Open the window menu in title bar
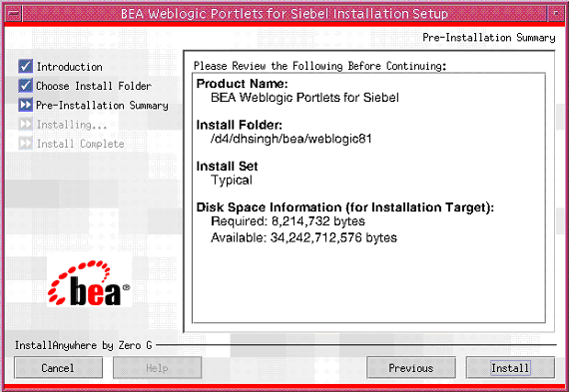Screen dimensions: 569x392 pyautogui.click(x=14, y=14)
